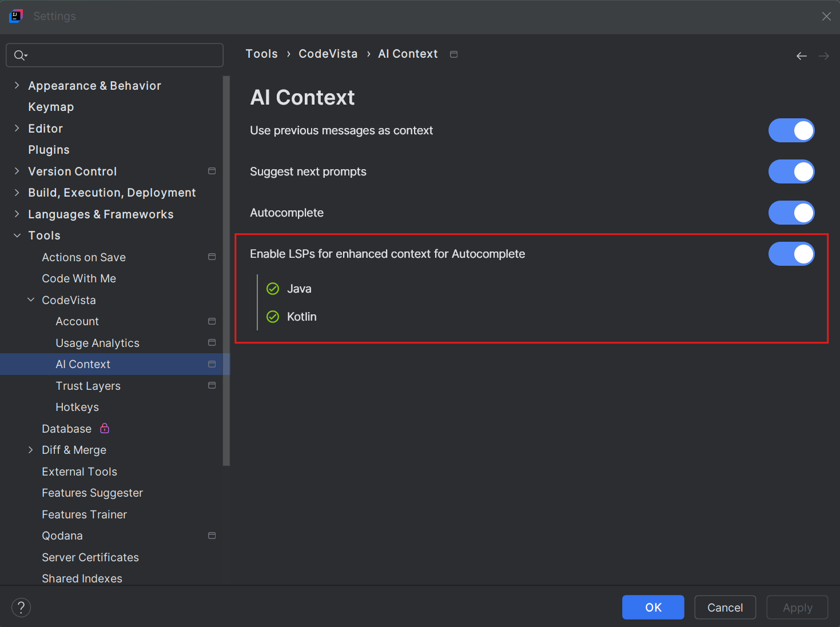Click the Kotlin language label
The width and height of the screenshot is (840, 627).
302,317
